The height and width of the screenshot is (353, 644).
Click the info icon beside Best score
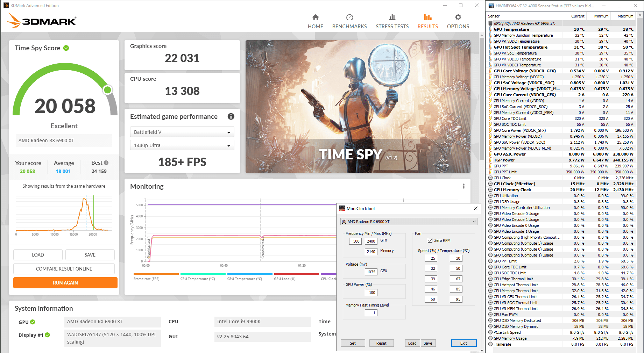pyautogui.click(x=106, y=163)
